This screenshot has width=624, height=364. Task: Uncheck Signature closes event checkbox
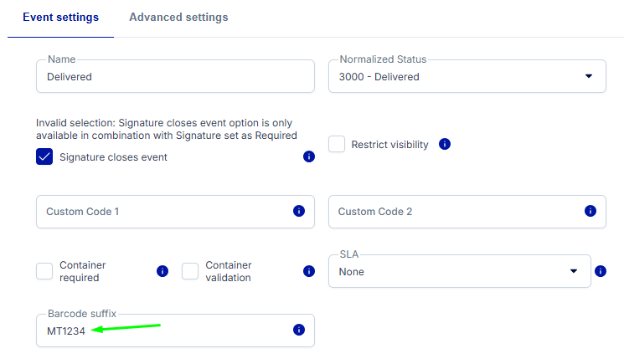pyautogui.click(x=44, y=156)
